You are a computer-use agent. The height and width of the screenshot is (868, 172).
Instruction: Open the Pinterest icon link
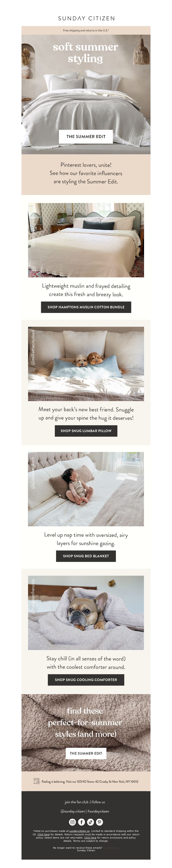point(100,822)
